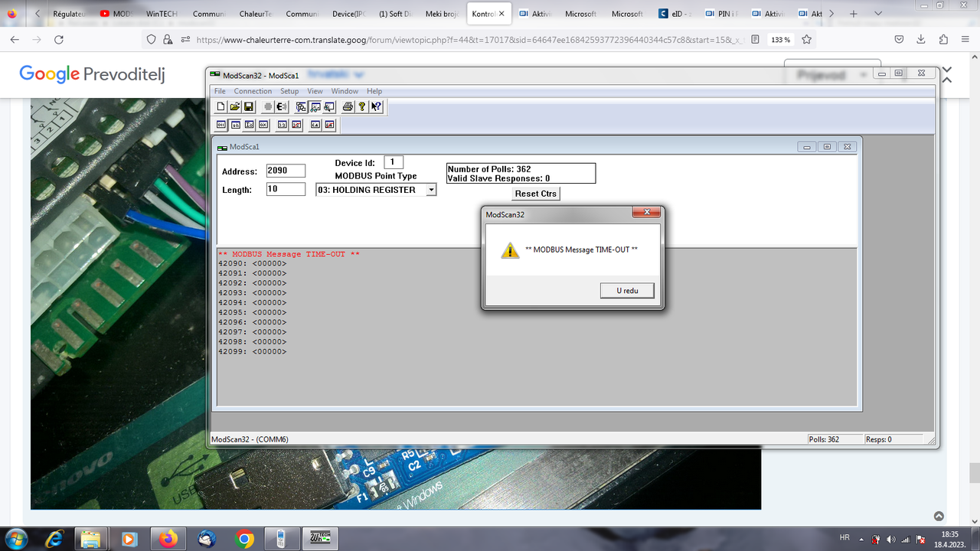Open the File menu in ModScan32
Screen dimensions: 980x551
point(220,91)
